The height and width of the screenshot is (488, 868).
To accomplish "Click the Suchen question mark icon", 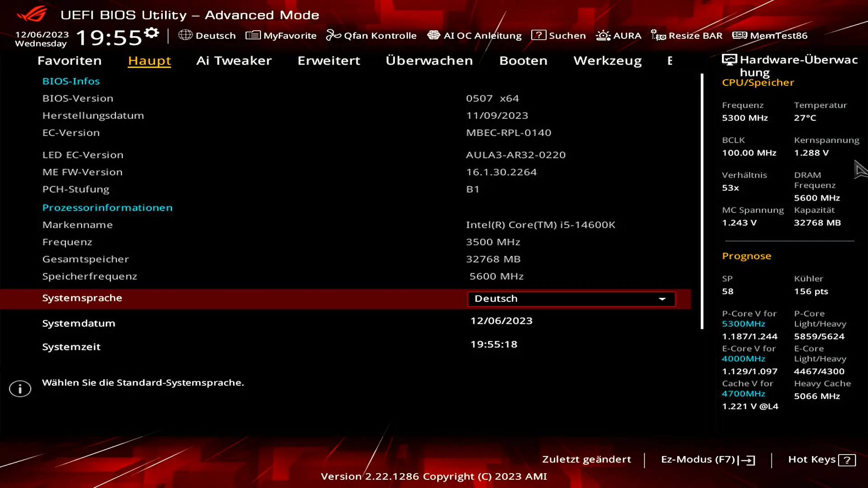I will pos(538,35).
